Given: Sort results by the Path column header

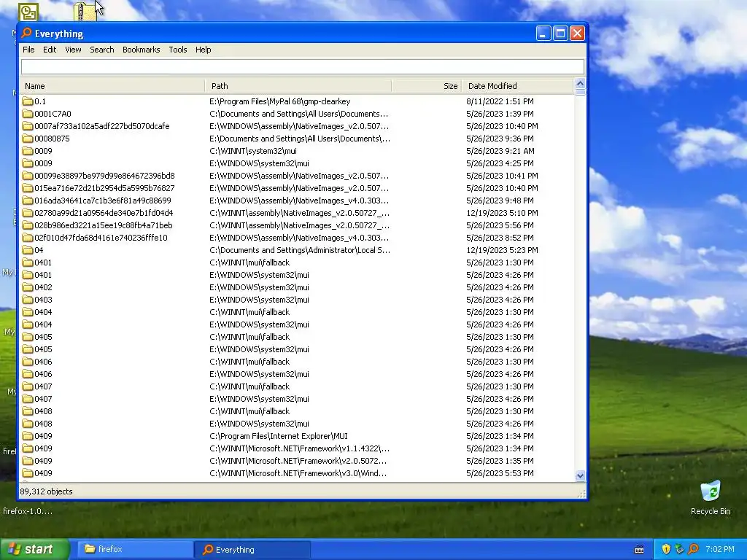Looking at the screenshot, I should pos(298,86).
